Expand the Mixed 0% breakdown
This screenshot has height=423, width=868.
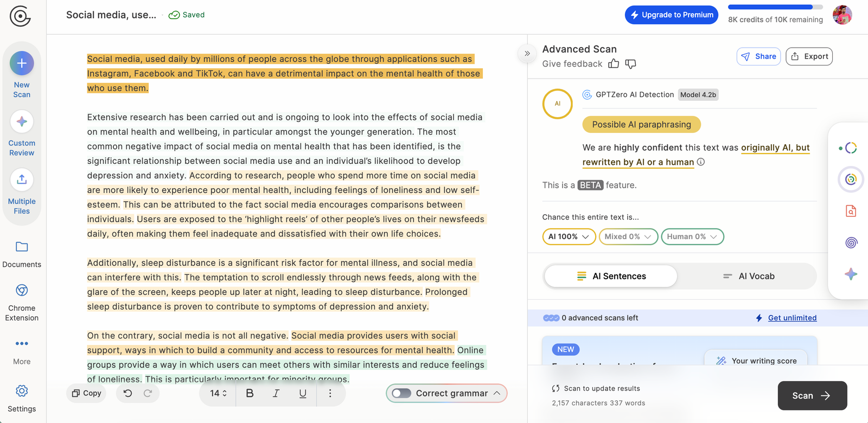(x=628, y=236)
